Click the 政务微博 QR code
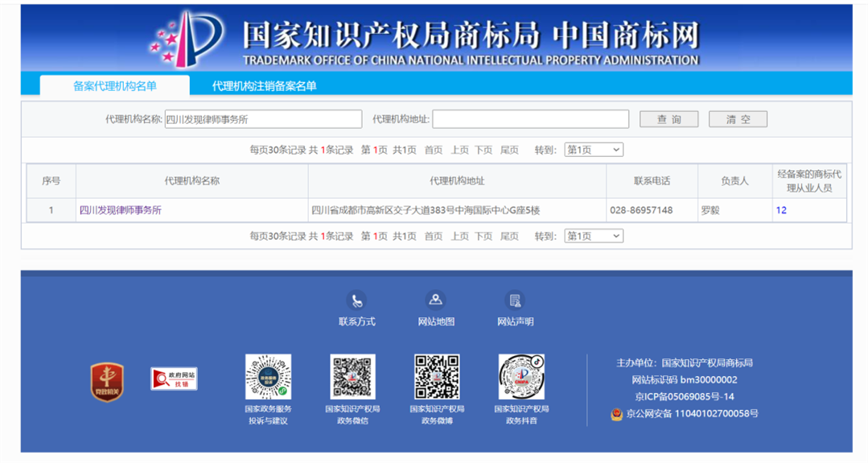Screen dimensions: 868x463 [437, 377]
